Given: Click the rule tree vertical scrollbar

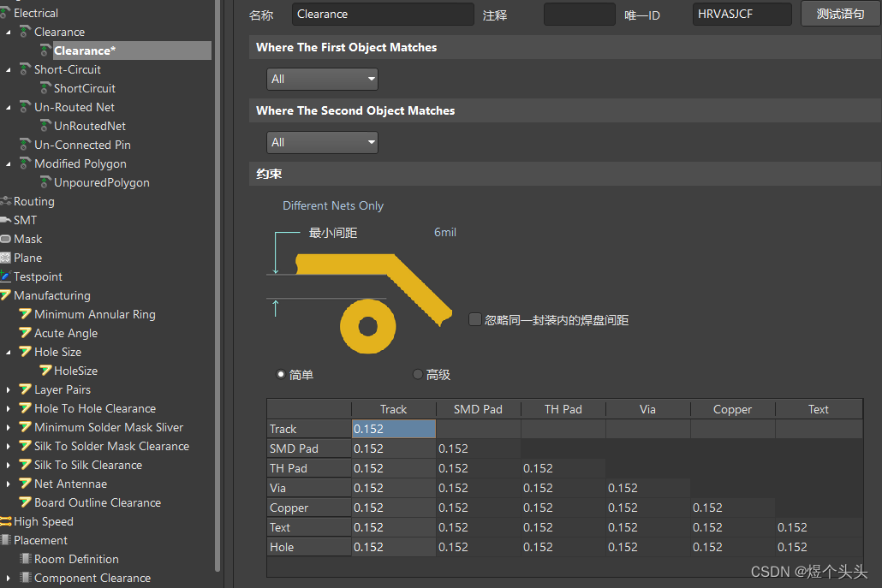Looking at the screenshot, I should [218, 286].
